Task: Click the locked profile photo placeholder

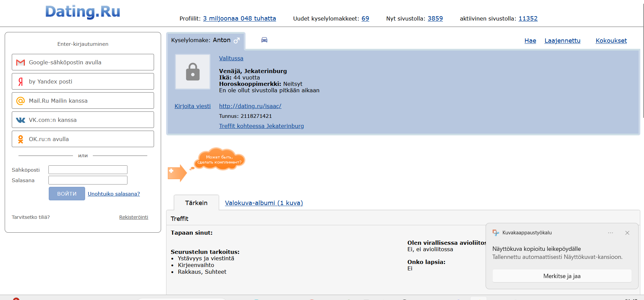Action: [x=193, y=72]
